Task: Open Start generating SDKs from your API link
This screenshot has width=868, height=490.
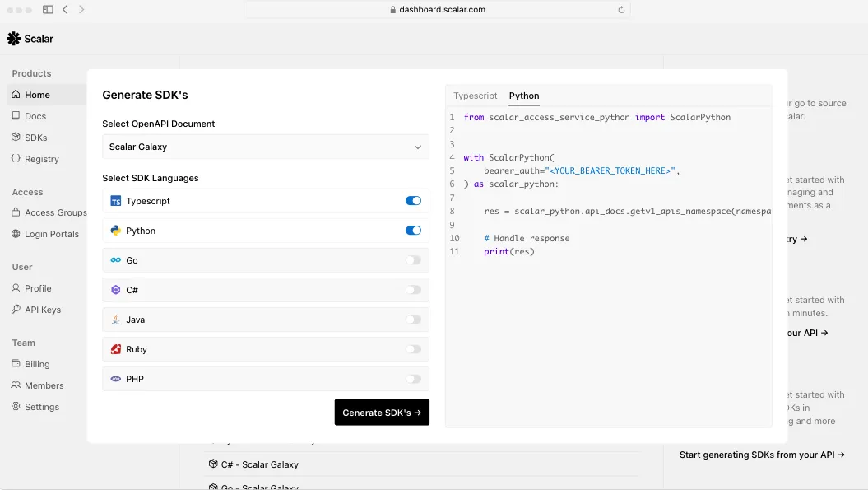Action: [x=762, y=455]
